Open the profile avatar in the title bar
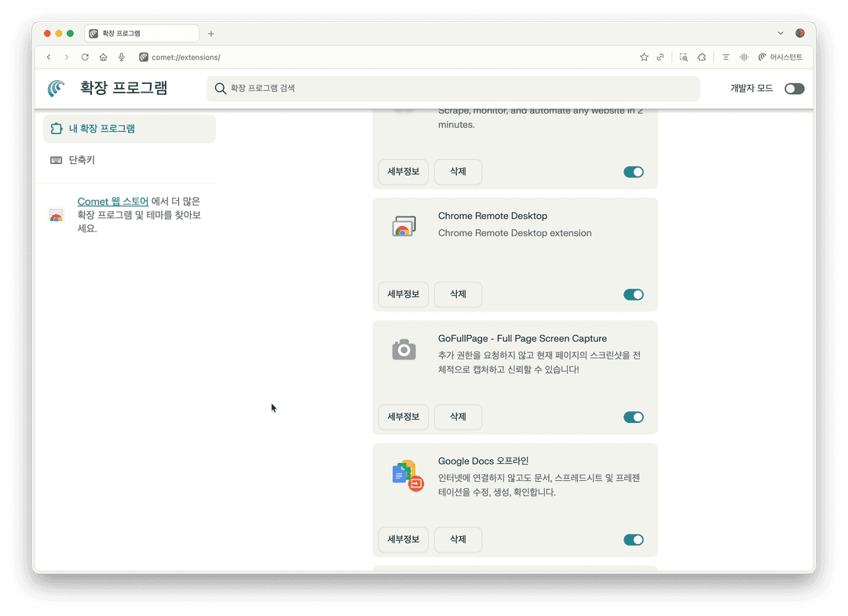848x616 pixels. (x=800, y=33)
